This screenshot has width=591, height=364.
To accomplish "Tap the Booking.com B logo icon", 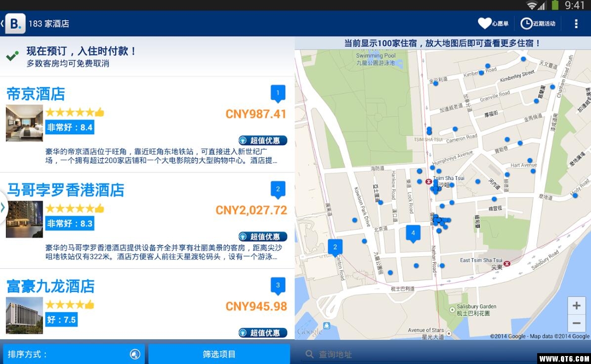I will [x=15, y=24].
